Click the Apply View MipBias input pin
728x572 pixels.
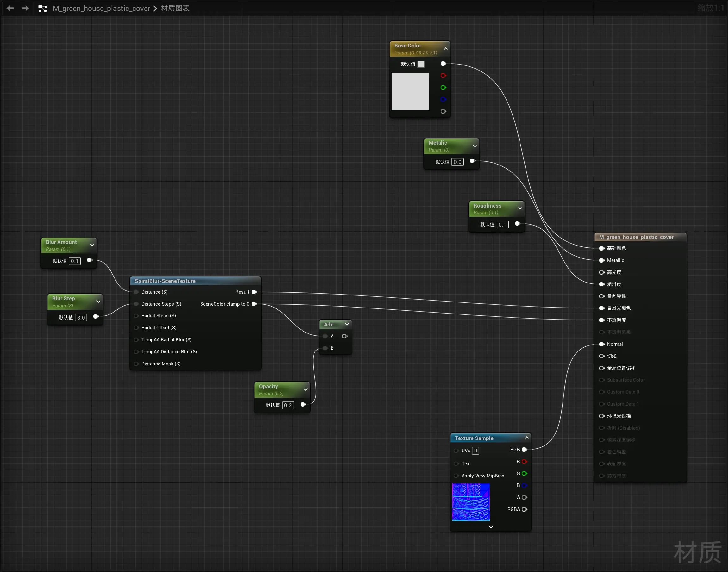point(456,476)
